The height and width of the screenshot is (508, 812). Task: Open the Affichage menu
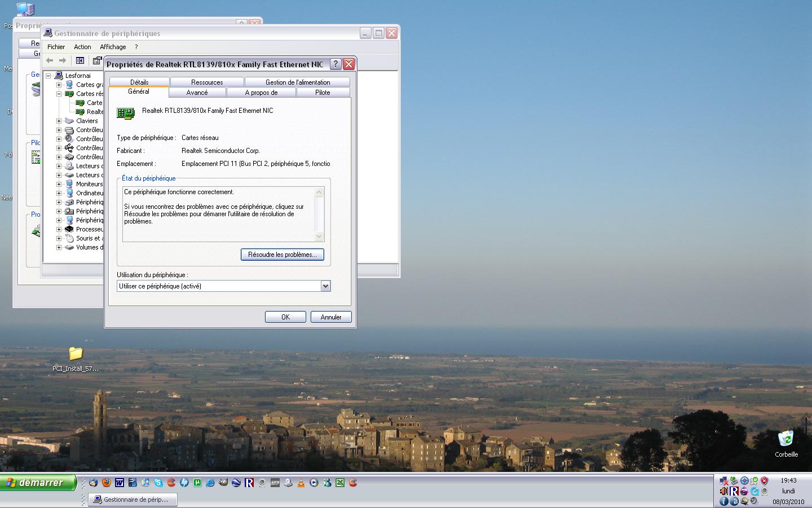coord(113,47)
